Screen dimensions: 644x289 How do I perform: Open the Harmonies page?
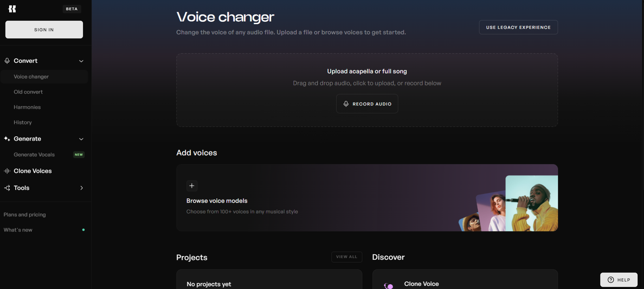click(x=27, y=107)
